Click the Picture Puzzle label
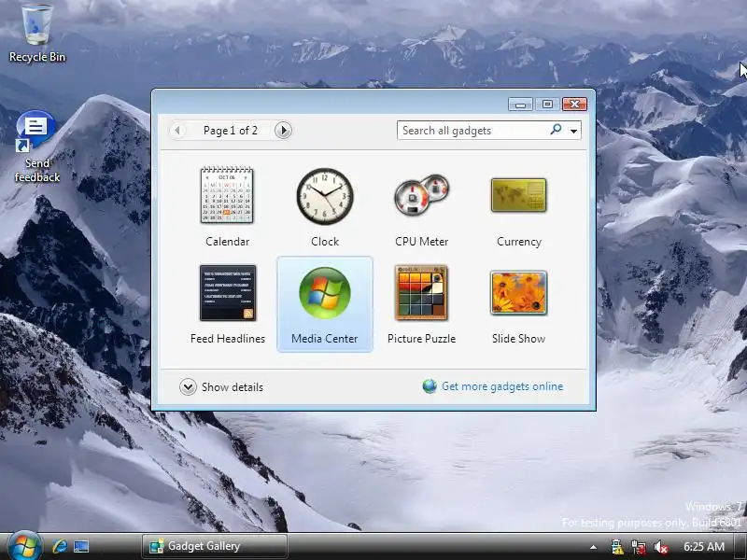This screenshot has width=747, height=560. pyautogui.click(x=422, y=339)
